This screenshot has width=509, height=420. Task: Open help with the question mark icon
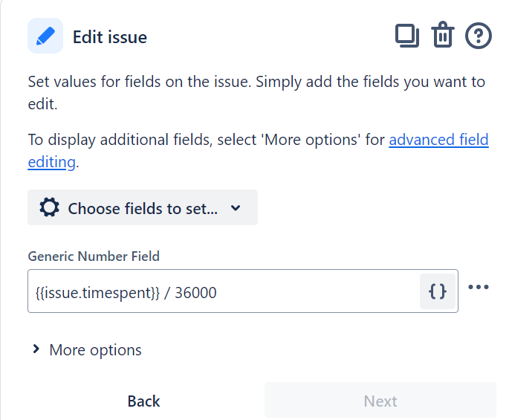click(479, 36)
